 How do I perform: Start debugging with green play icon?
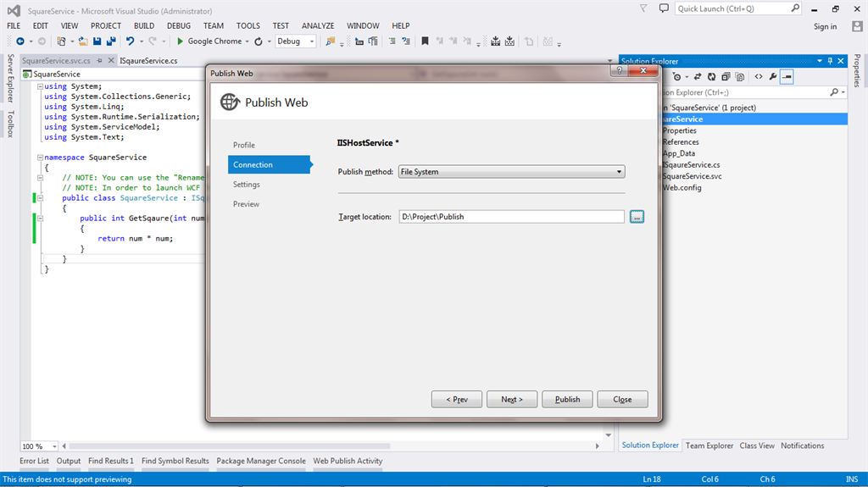click(x=180, y=42)
